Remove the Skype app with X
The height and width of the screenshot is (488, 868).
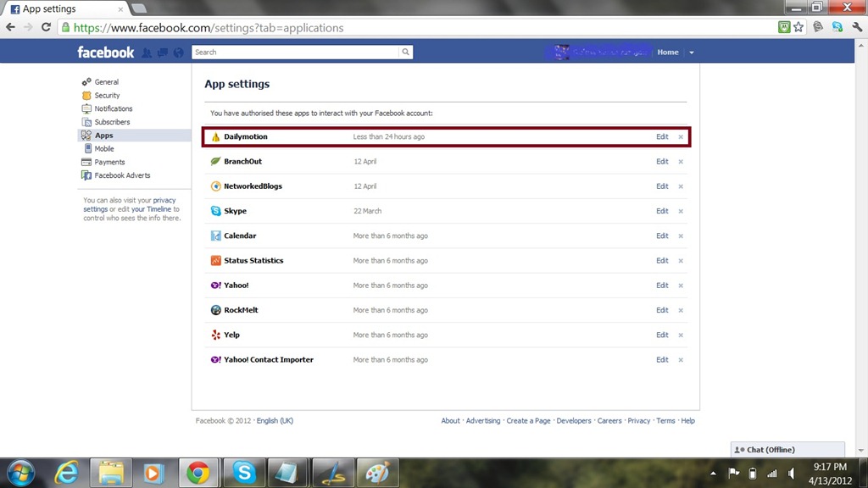click(681, 211)
